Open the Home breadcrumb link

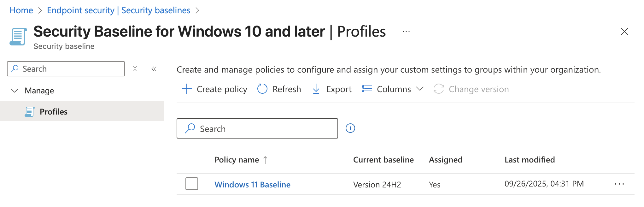tap(21, 10)
